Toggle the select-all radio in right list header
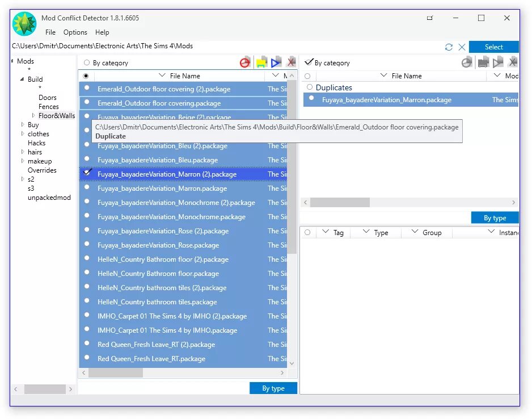Screen dimensions: 532x419 pyautogui.click(x=307, y=76)
